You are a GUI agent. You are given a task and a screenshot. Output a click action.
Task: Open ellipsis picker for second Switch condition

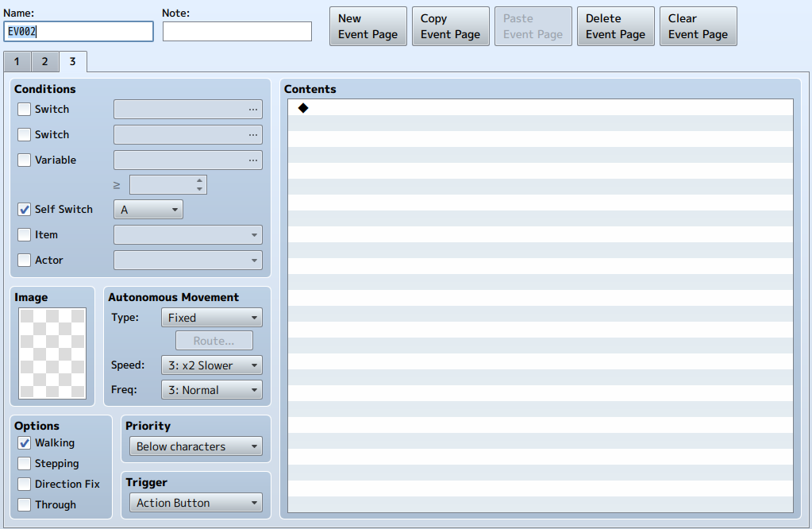(252, 135)
